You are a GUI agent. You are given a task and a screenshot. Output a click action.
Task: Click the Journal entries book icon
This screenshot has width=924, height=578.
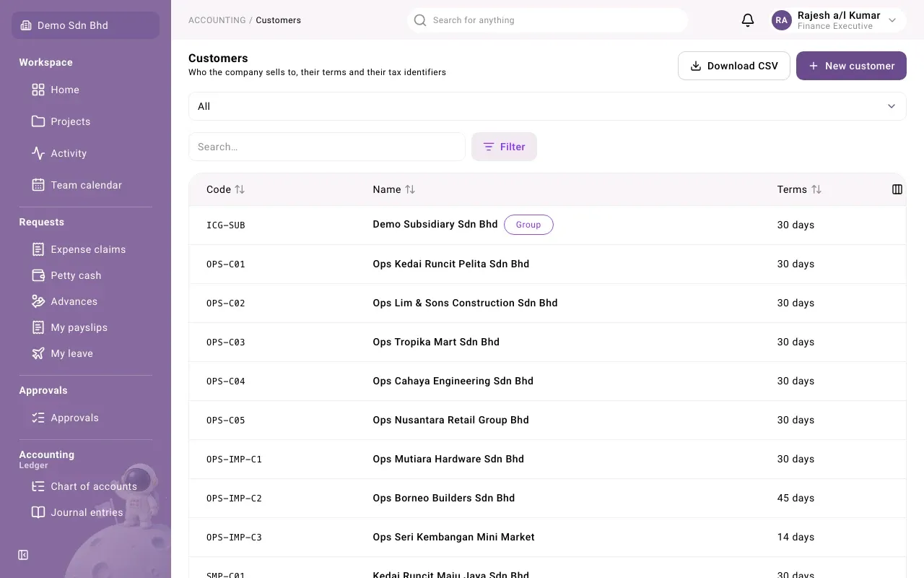point(38,512)
